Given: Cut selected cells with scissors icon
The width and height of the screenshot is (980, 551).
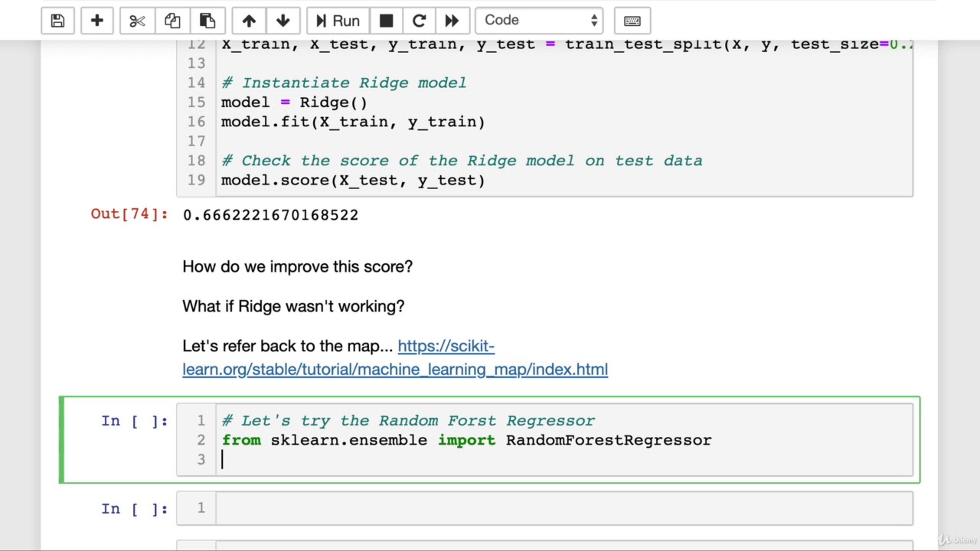Looking at the screenshot, I should coord(137,21).
